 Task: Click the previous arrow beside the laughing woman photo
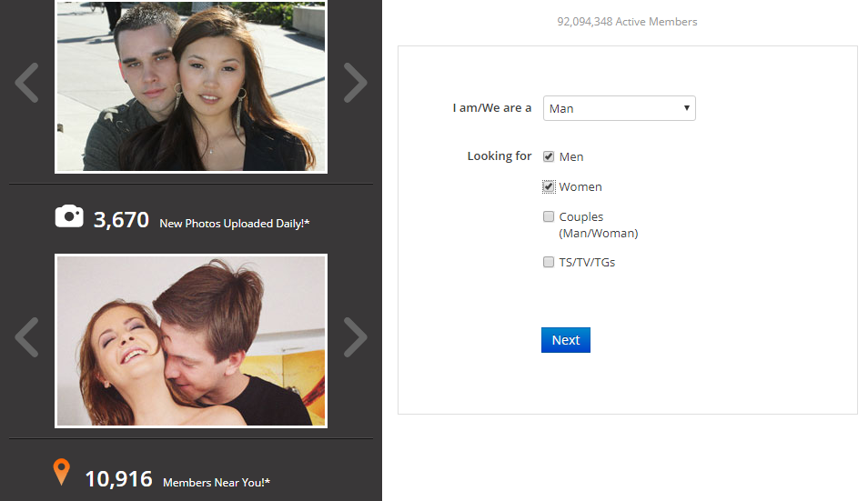tap(26, 336)
